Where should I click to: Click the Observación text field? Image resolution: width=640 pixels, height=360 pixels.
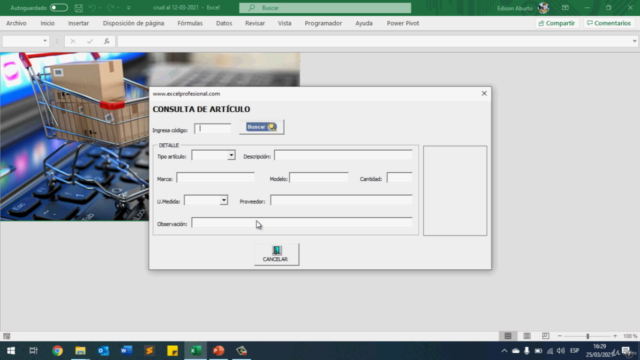pos(302,223)
